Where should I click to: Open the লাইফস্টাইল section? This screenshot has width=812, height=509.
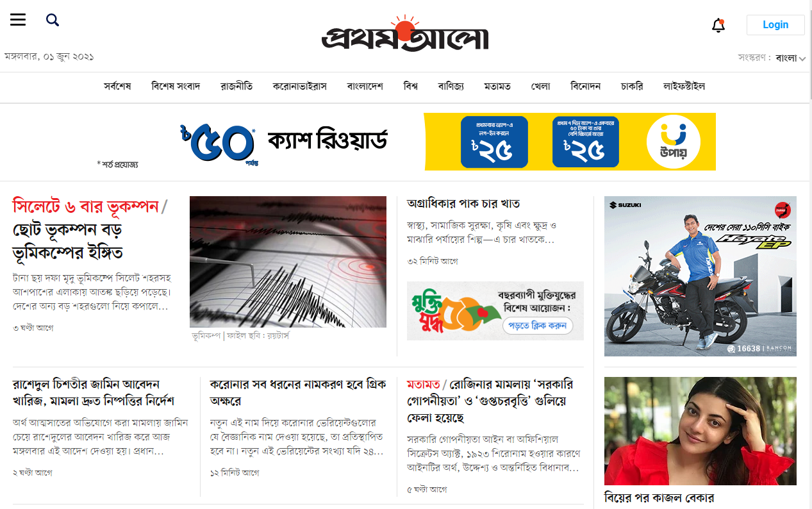pos(684,86)
